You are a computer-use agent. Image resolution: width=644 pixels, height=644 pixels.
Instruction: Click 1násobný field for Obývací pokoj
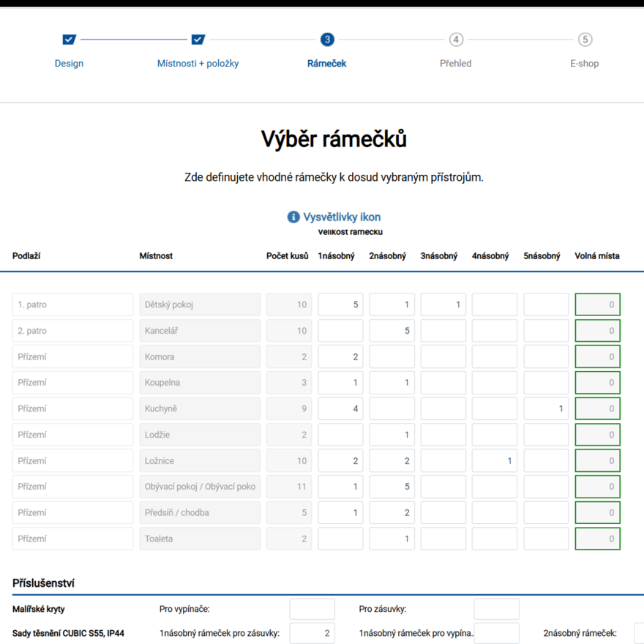pos(340,487)
